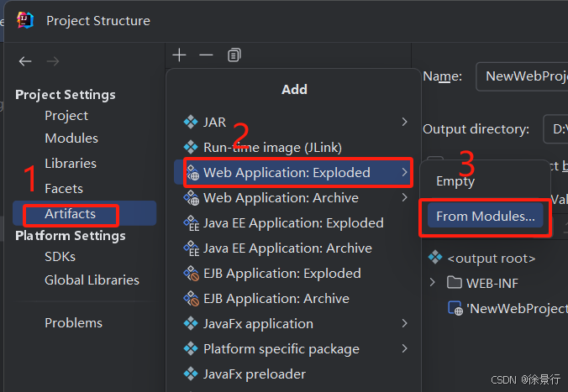The height and width of the screenshot is (392, 568).
Task: Click the Web Application: Exploded icon
Action: point(192,173)
